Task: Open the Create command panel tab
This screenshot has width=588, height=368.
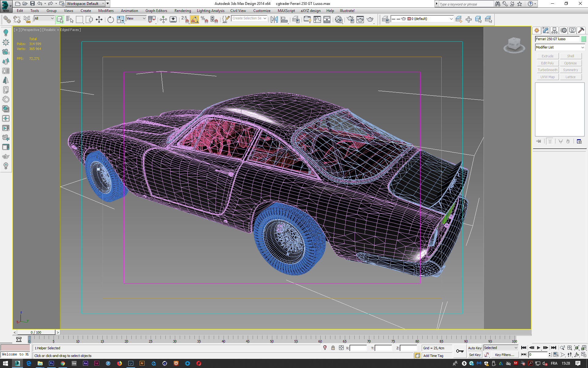Action: (537, 30)
